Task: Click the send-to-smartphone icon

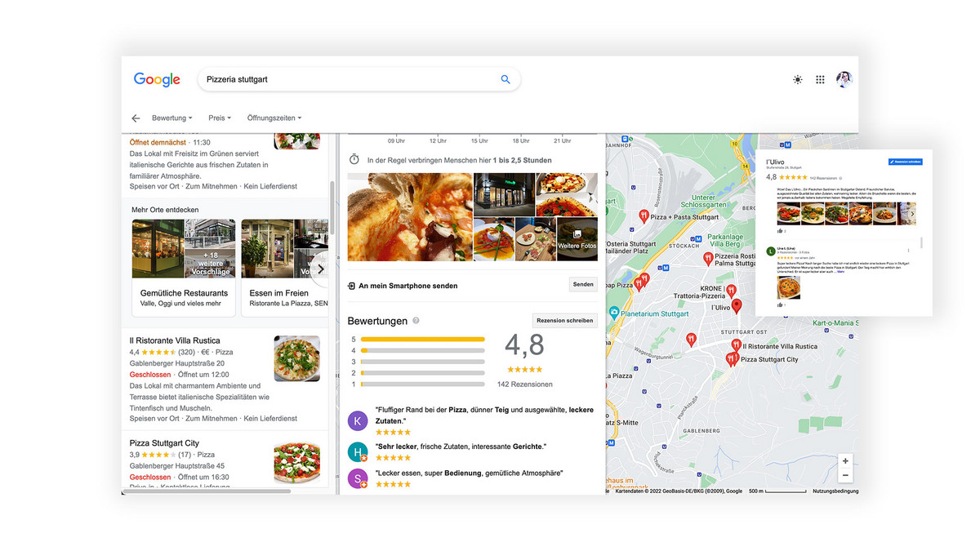Action: pos(351,286)
